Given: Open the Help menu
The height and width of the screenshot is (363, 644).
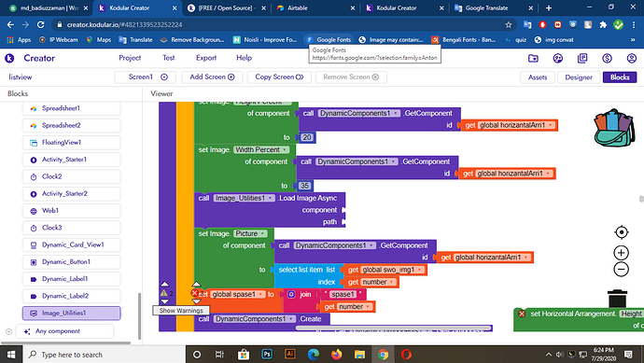Looking at the screenshot, I should (x=244, y=58).
